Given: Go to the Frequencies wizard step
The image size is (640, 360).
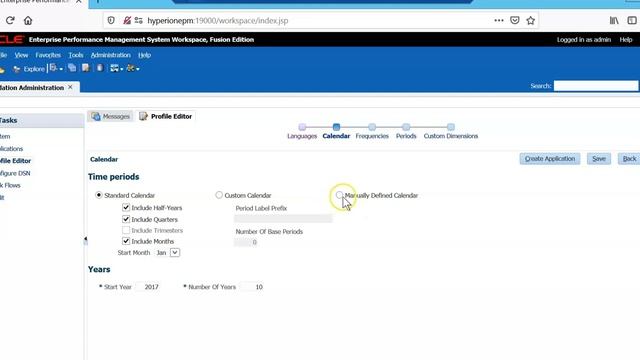Looking at the screenshot, I should coord(372,132).
